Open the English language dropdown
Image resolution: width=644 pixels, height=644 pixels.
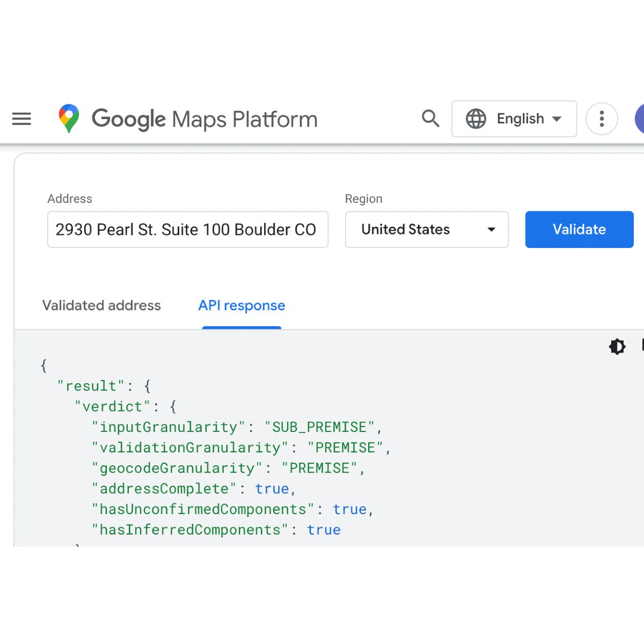(520, 119)
